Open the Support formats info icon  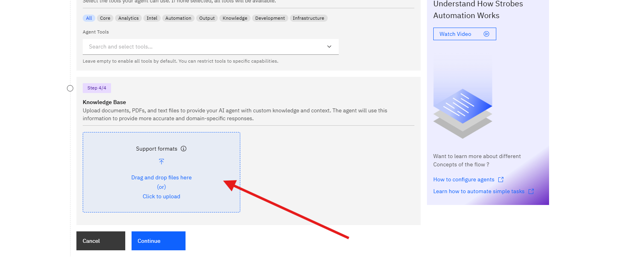pyautogui.click(x=184, y=149)
